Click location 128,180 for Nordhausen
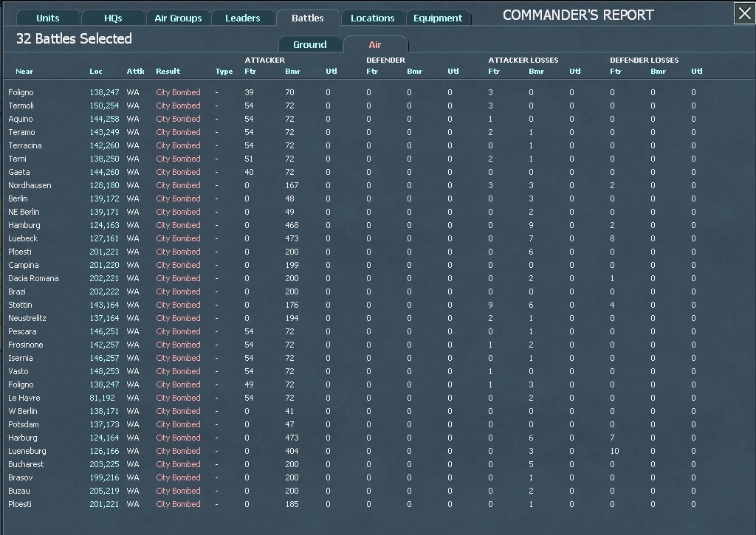 tap(104, 185)
